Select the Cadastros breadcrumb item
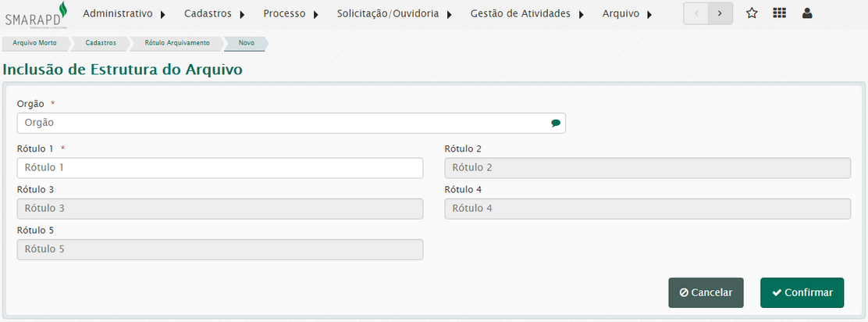Screen dimensions: 868x322 coord(101,43)
